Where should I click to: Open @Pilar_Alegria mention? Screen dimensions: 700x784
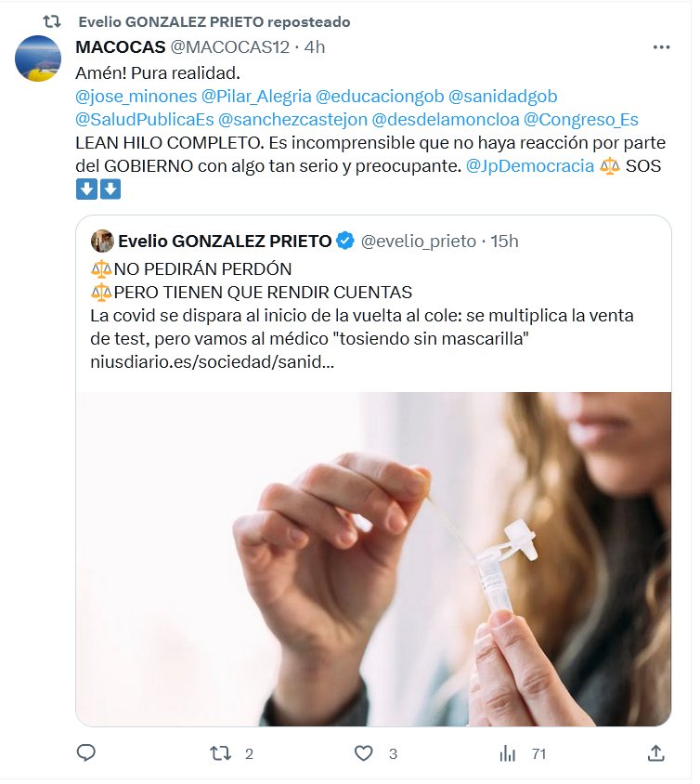pos(256,96)
